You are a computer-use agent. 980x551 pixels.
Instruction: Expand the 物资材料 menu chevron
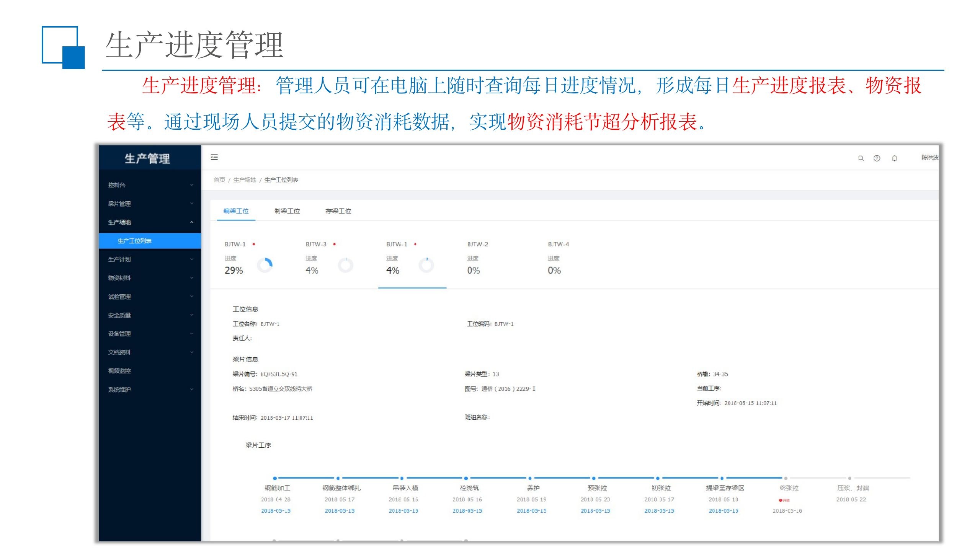191,278
